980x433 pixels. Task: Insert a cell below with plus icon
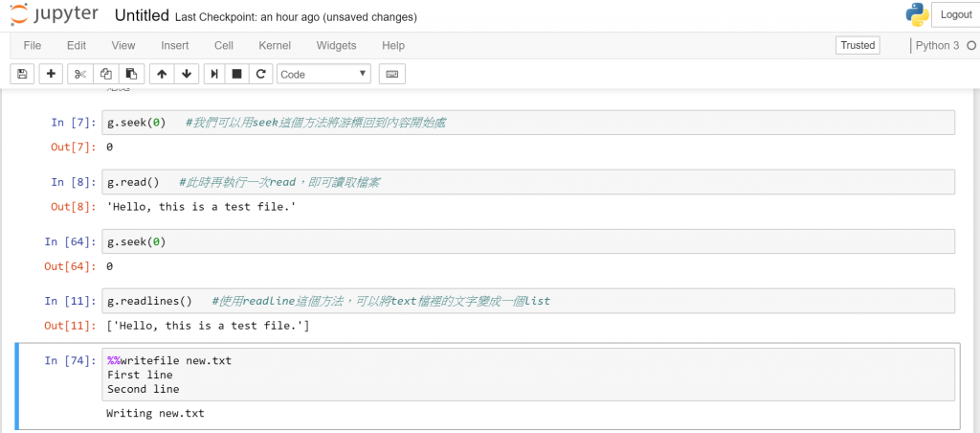pos(50,74)
